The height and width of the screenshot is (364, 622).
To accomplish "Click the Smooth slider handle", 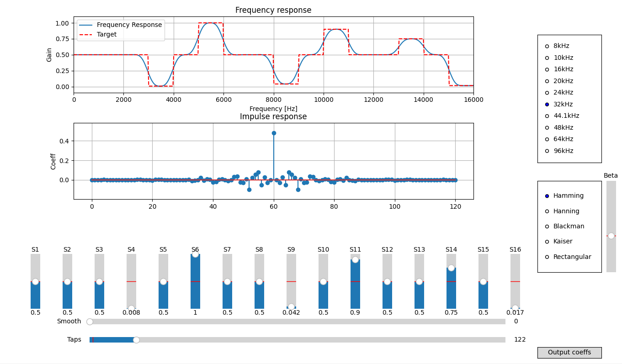I will click(x=90, y=322).
